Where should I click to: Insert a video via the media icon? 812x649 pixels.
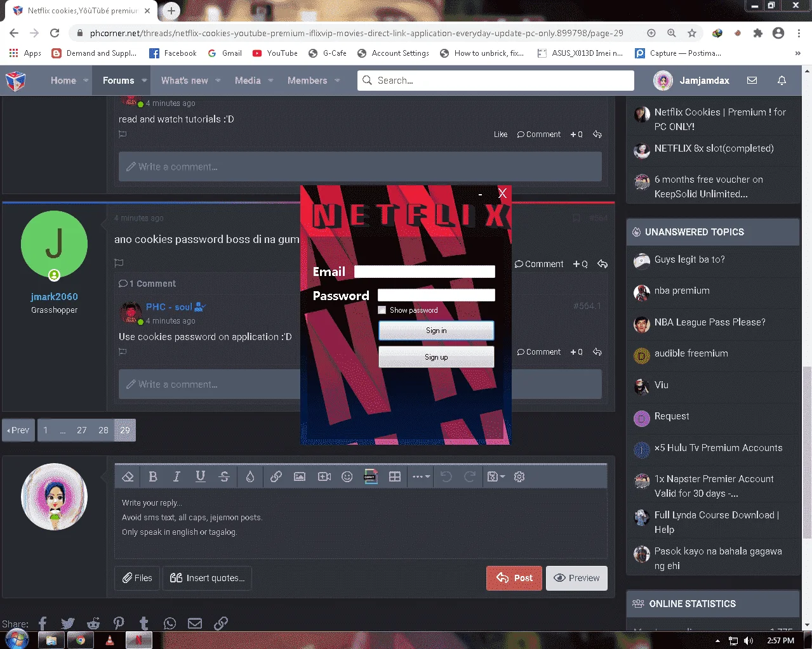(x=324, y=476)
